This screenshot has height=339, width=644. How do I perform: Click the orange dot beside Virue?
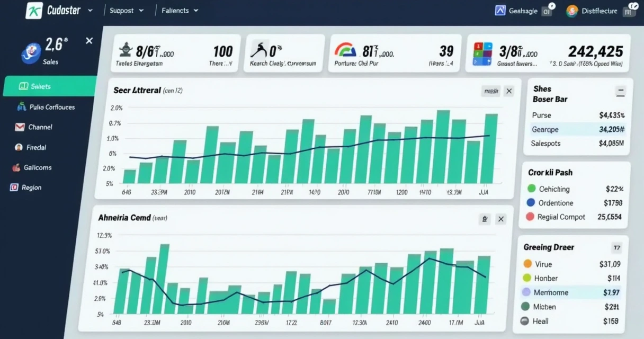pos(527,264)
